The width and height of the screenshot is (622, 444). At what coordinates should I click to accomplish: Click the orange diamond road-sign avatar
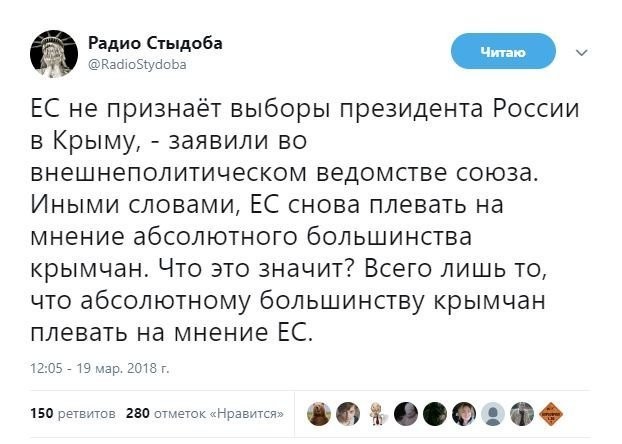(553, 412)
